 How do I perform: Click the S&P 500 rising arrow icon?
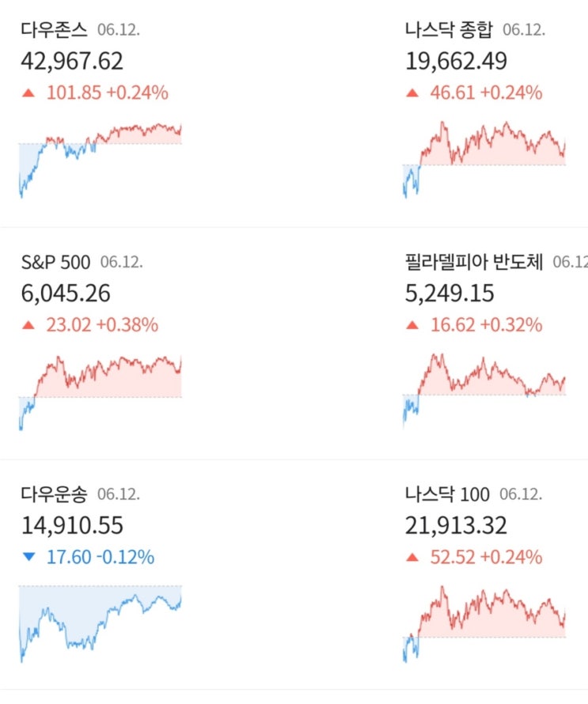pos(29,325)
